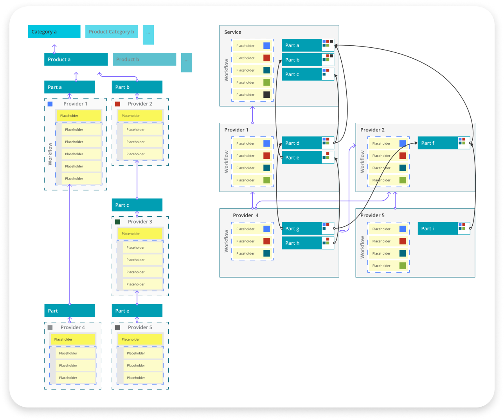This screenshot has width=504, height=420.
Task: Click the green square beside Provider 2's last Placeholder
Action: [403, 180]
